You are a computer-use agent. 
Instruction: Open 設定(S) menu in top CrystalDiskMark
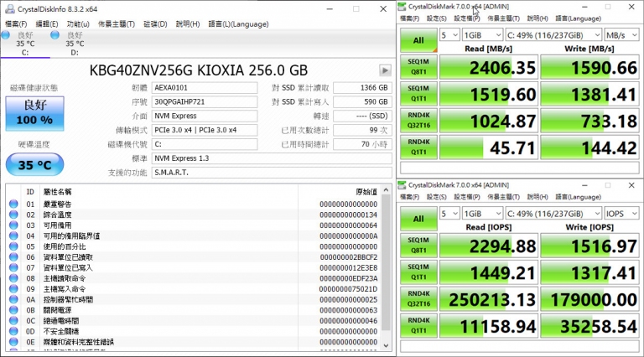coord(436,18)
